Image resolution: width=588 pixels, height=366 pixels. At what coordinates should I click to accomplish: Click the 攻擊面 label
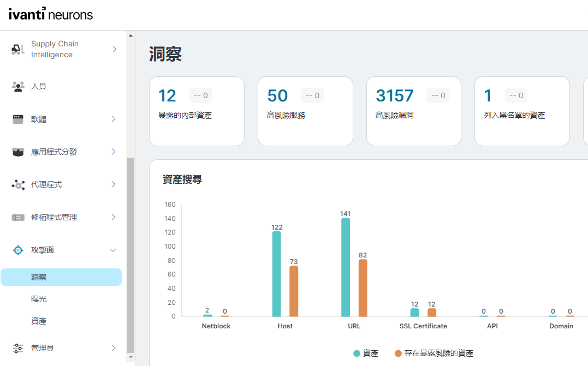coord(43,250)
